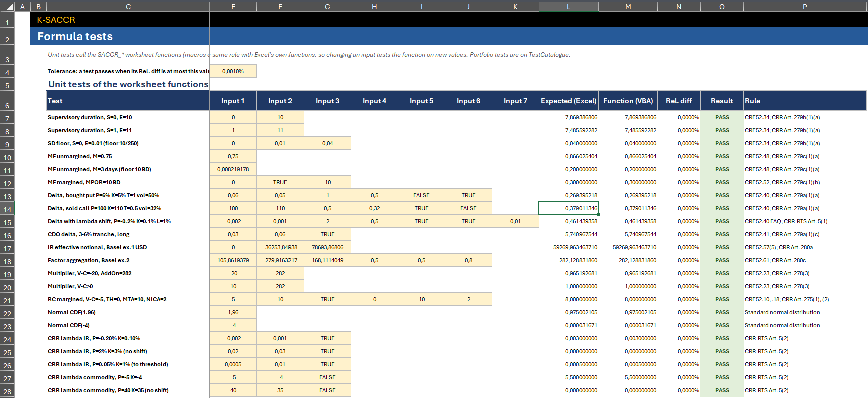Viewport: 868px width, 398px height.
Task: Click Expected value 0,000031671
Action: 568,325
